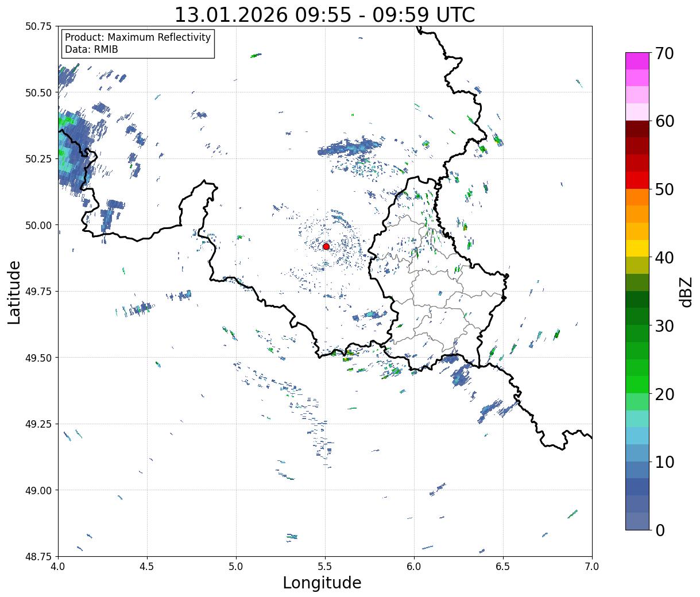Click the longitude tick label 5.0
Viewport: 700px width, 597px height.
tap(236, 566)
